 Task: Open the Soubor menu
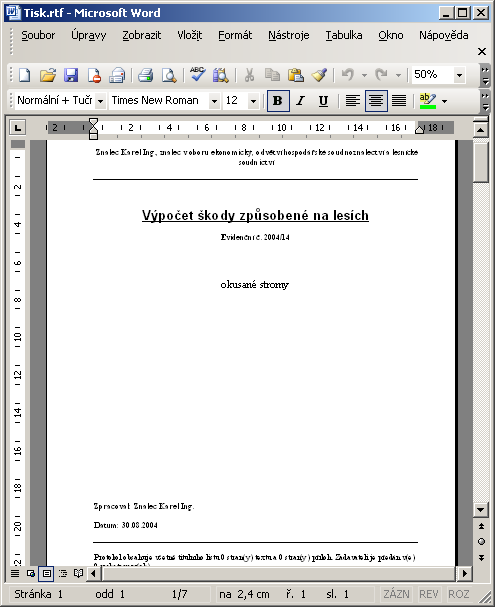38,35
